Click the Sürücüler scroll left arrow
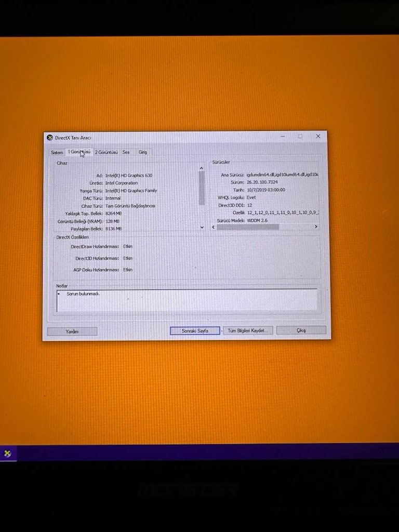This screenshot has height=532, width=399. 214,227
